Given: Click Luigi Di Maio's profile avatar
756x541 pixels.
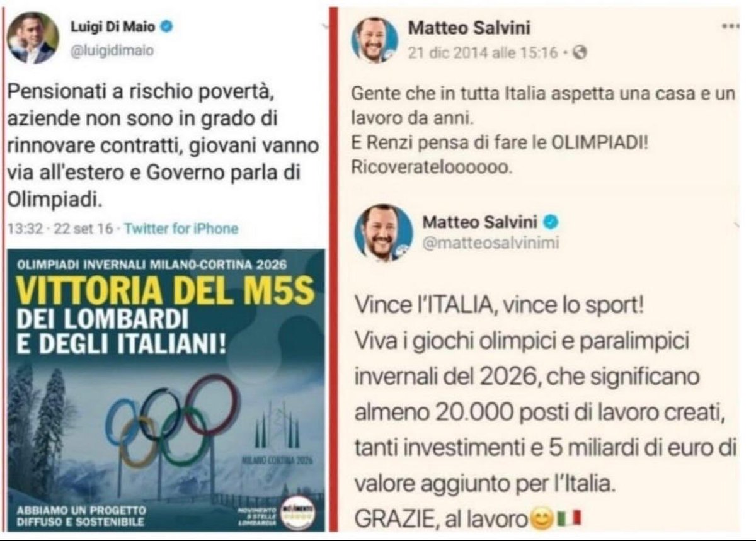Looking at the screenshot, I should [x=33, y=38].
